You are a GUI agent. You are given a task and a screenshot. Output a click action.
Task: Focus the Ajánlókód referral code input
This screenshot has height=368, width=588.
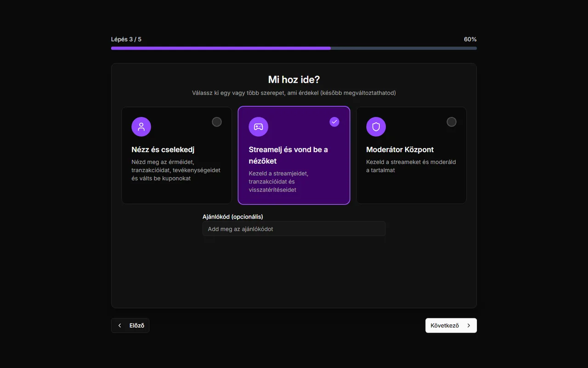[294, 229]
